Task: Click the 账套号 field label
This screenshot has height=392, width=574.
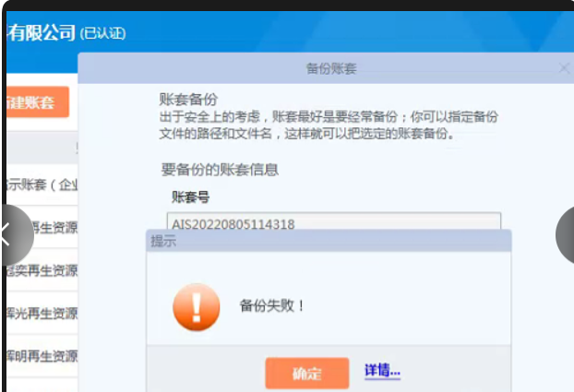Action: 191,196
